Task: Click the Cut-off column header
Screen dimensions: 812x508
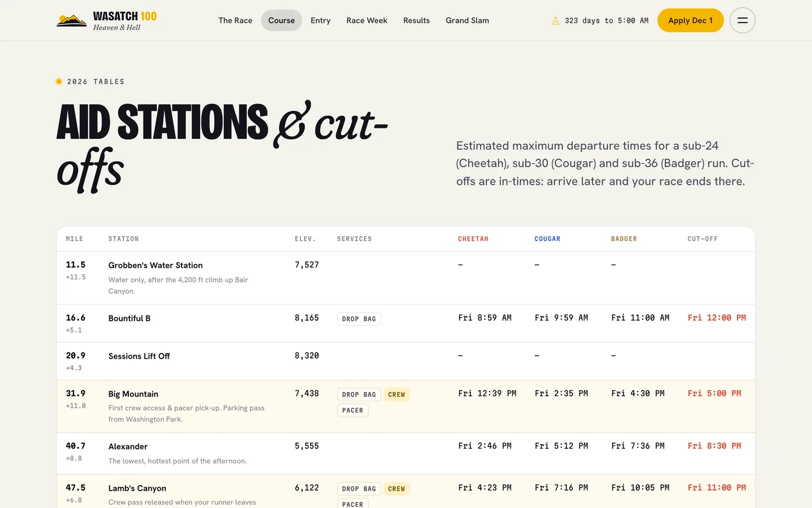Action: pyautogui.click(x=702, y=239)
